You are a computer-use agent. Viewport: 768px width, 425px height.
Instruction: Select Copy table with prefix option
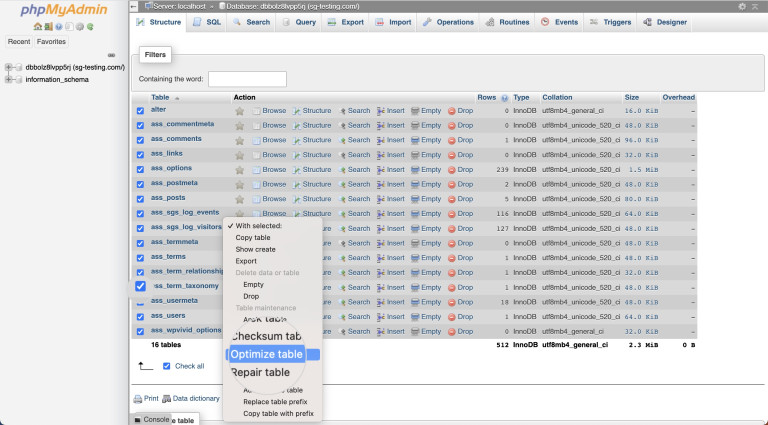278,414
